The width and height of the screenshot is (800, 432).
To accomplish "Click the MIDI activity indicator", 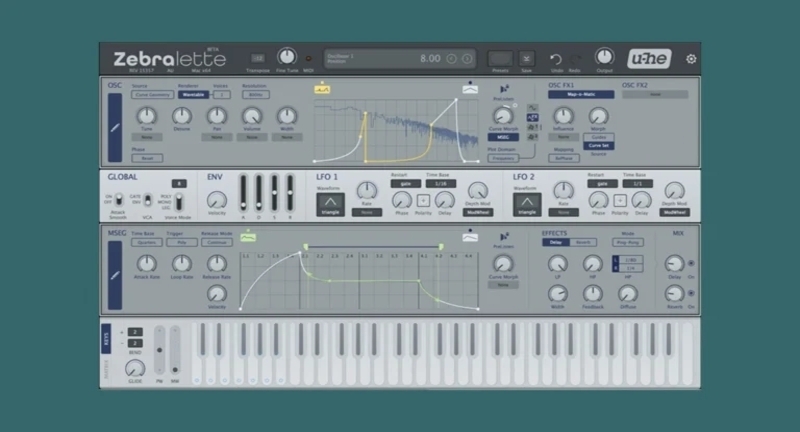I will 308,59.
